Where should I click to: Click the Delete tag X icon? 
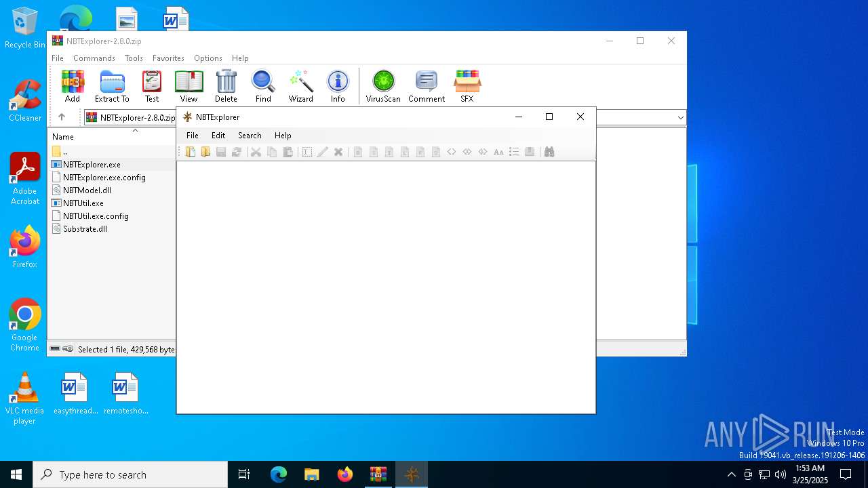coord(338,152)
